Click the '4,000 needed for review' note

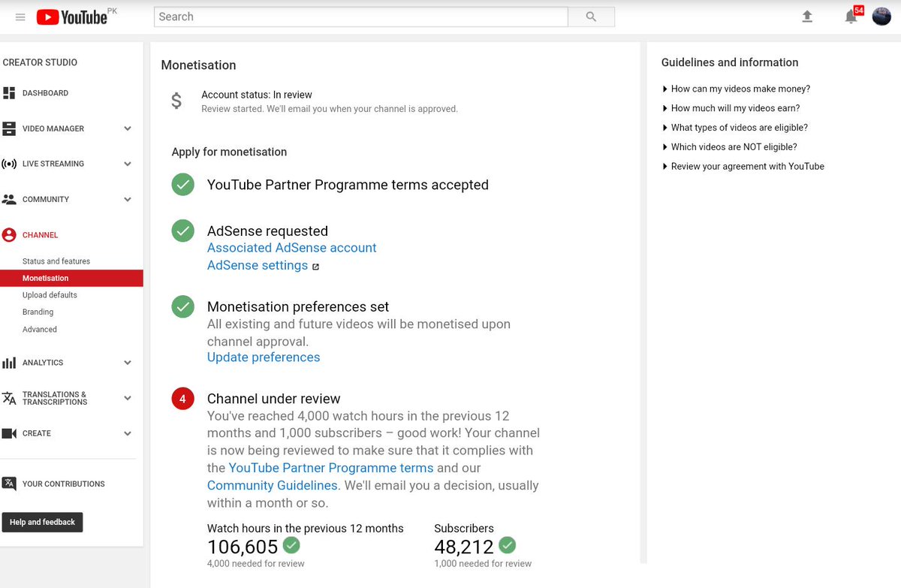(256, 563)
